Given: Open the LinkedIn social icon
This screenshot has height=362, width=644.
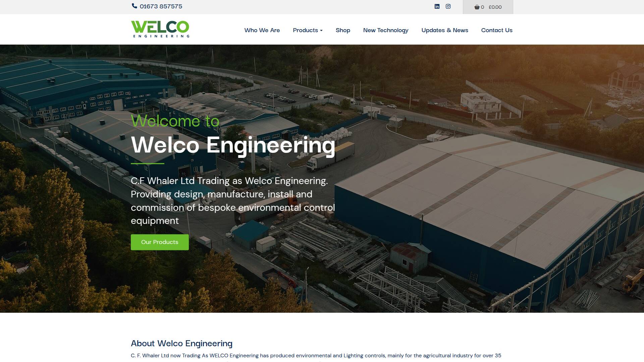Looking at the screenshot, I should click(437, 6).
